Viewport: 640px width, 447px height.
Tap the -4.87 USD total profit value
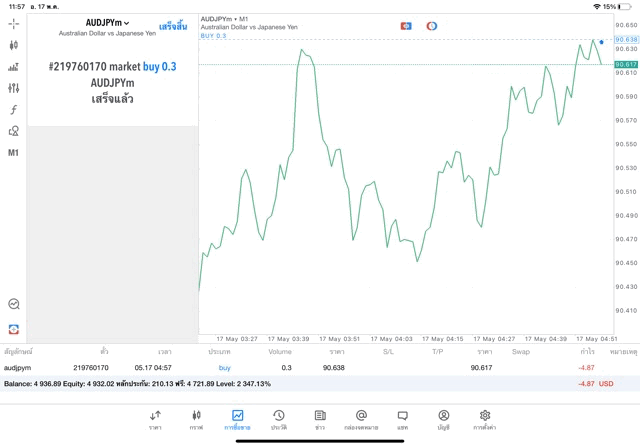(x=596, y=384)
